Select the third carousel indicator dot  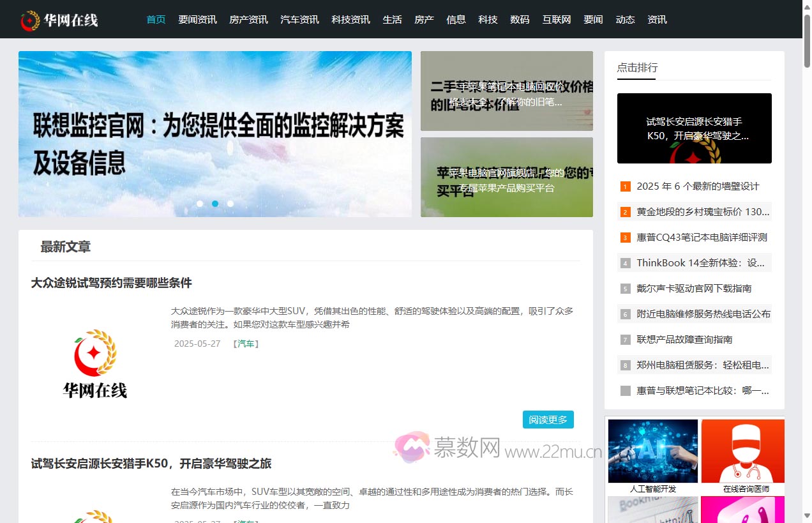tap(230, 203)
